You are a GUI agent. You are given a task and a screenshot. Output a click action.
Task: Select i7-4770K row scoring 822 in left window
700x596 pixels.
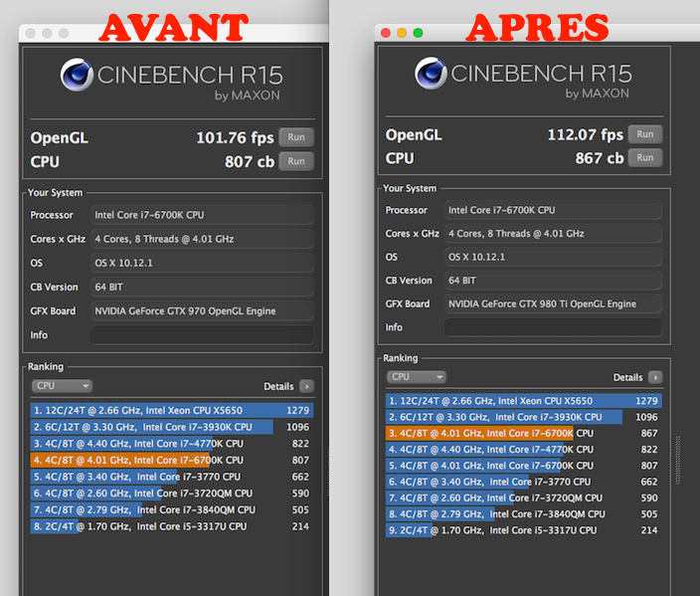click(x=172, y=443)
